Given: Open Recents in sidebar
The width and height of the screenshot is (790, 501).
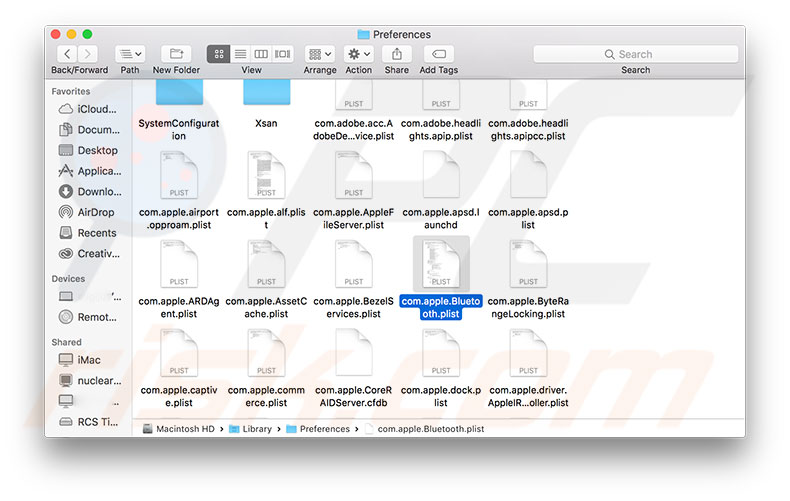Looking at the screenshot, I should pyautogui.click(x=88, y=233).
